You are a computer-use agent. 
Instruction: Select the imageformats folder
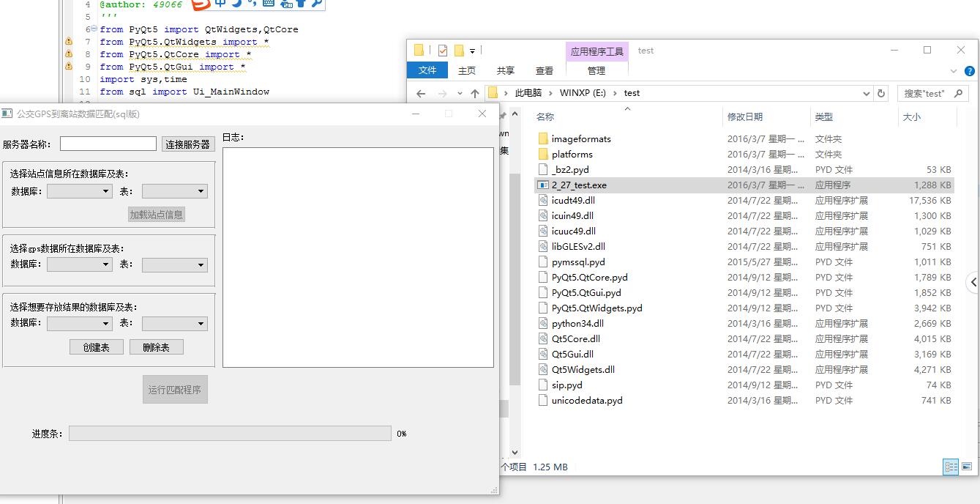click(580, 139)
